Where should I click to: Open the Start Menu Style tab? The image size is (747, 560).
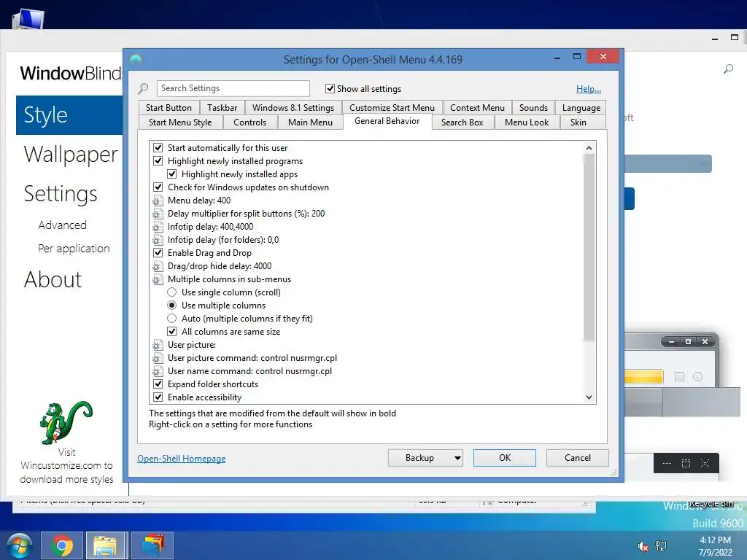click(180, 122)
